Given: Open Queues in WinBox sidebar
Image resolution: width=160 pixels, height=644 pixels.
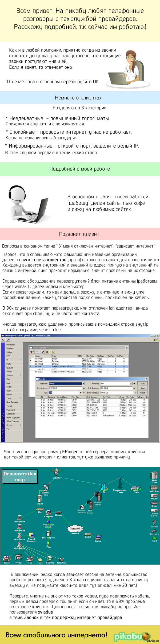Looking at the screenshot, I should tap(10, 368).
